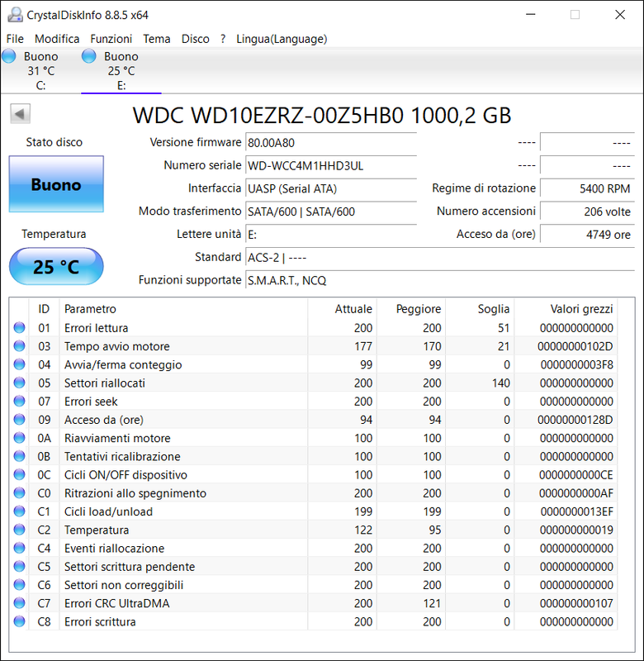The image size is (644, 661).
Task: Click status orb for Cicli ON/OFF dispositivo
Action: (19, 474)
